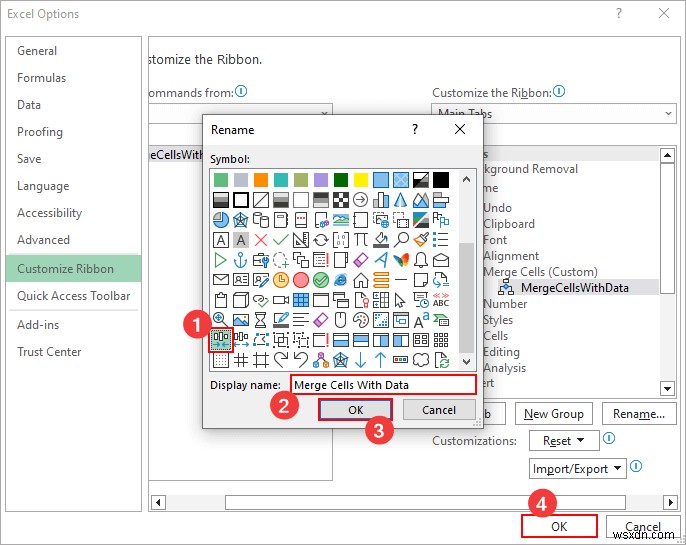Click info icon next to Reset

pyautogui.click(x=609, y=438)
